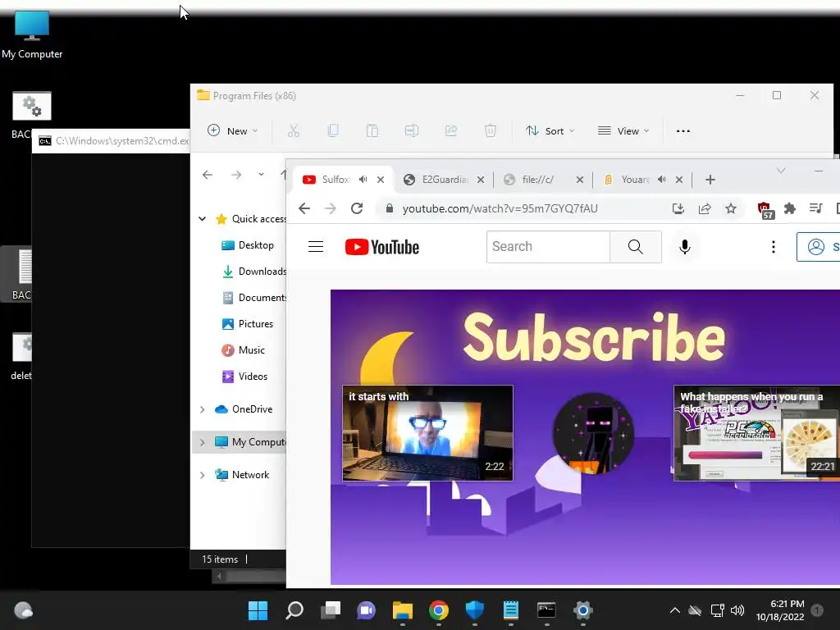
Task: Open the See more ellipsis in File Explorer
Action: [683, 130]
